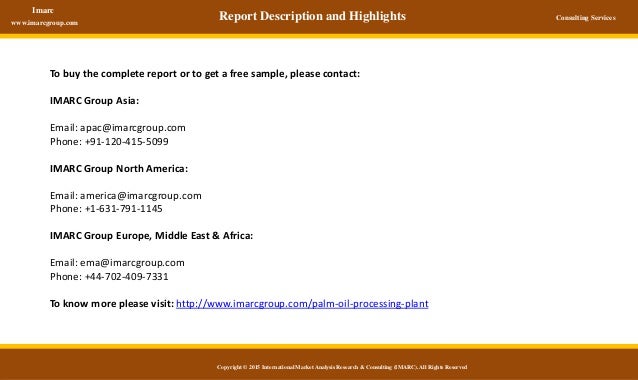
Task: Click the ema@imarcgroup.com email address
Action: pos(132,263)
